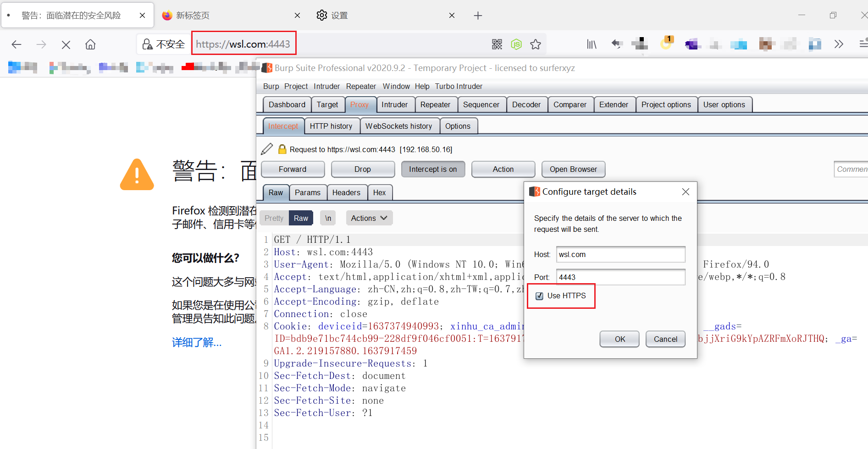Click the yellow lock icon by request

[282, 149]
